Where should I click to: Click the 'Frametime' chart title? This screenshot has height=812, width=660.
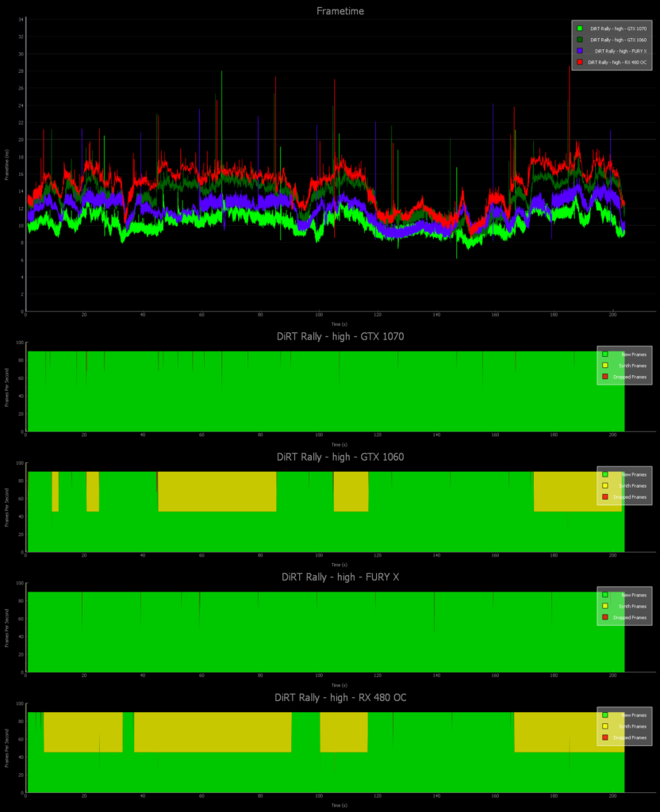pyautogui.click(x=340, y=11)
